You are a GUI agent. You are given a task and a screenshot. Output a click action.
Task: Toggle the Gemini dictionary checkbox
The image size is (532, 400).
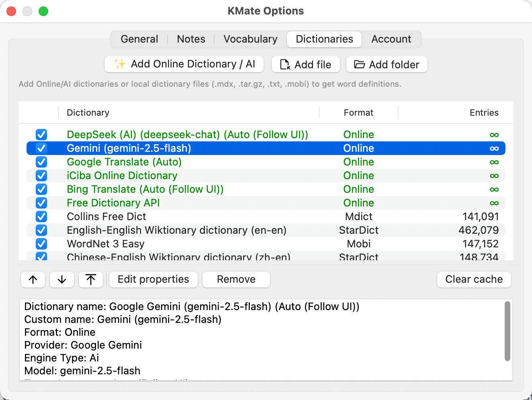tap(41, 148)
